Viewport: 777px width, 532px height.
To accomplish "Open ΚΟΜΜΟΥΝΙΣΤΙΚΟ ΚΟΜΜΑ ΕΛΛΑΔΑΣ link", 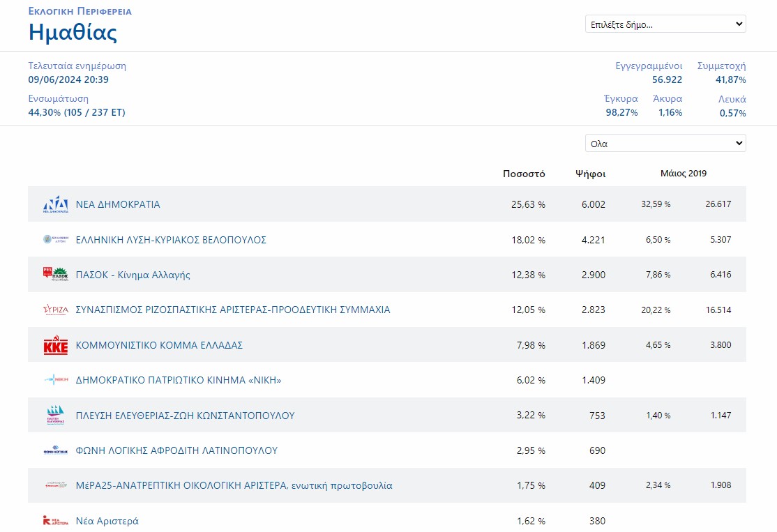I will click(159, 345).
